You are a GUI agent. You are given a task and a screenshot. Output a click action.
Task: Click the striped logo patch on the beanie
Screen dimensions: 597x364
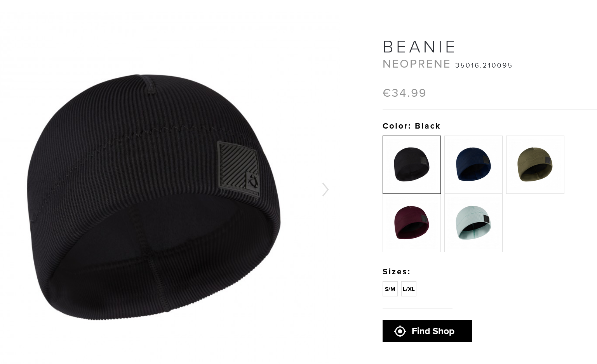click(x=238, y=169)
